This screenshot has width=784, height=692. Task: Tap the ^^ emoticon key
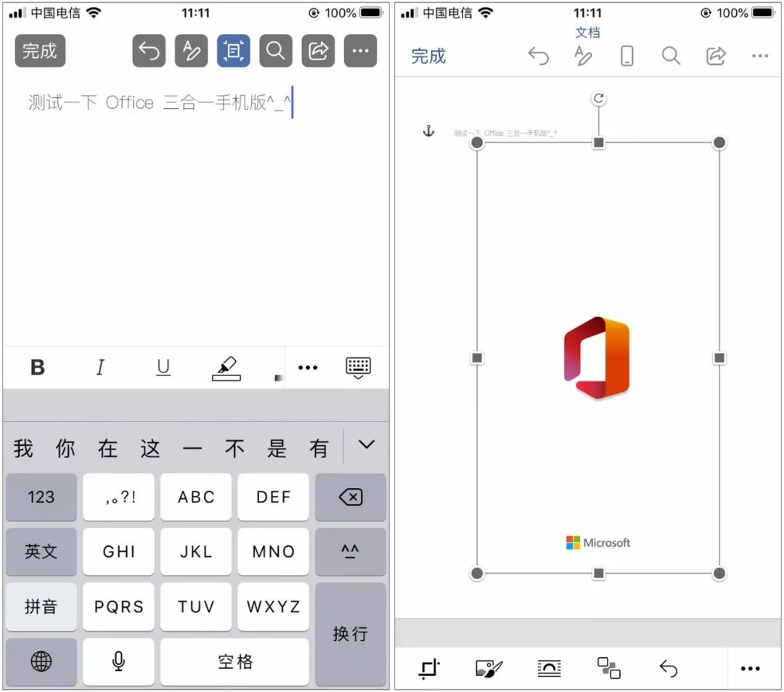(x=351, y=552)
